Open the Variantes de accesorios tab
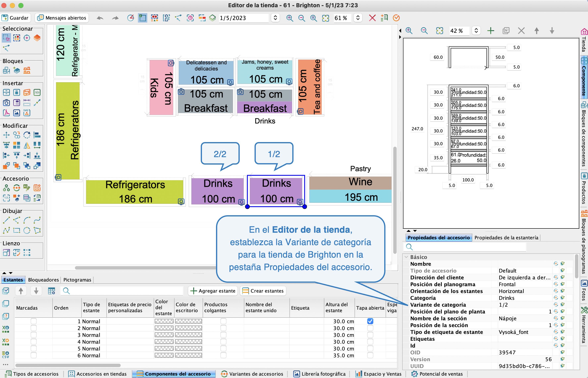The height and width of the screenshot is (378, 588). coord(252,374)
